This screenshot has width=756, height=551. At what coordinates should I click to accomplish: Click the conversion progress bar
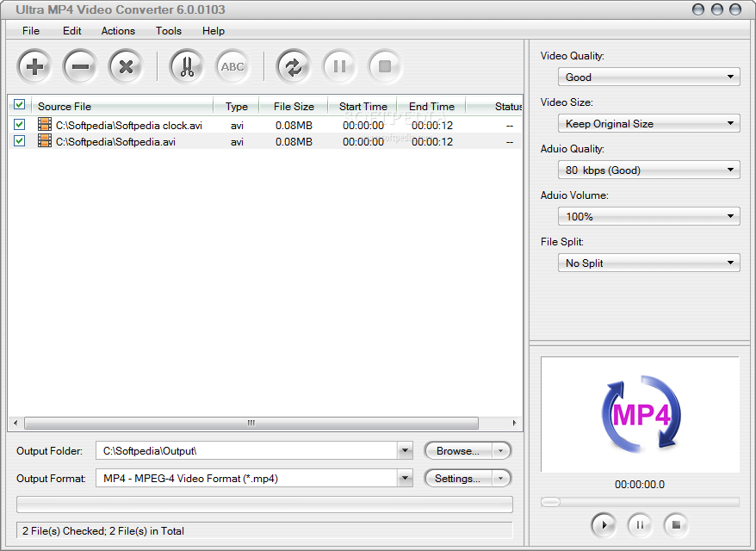264,505
